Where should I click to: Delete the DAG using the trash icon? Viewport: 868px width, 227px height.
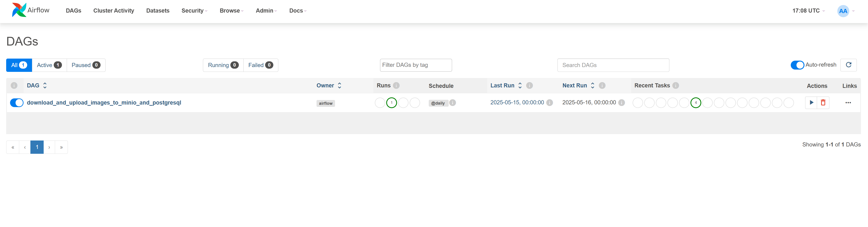(823, 103)
